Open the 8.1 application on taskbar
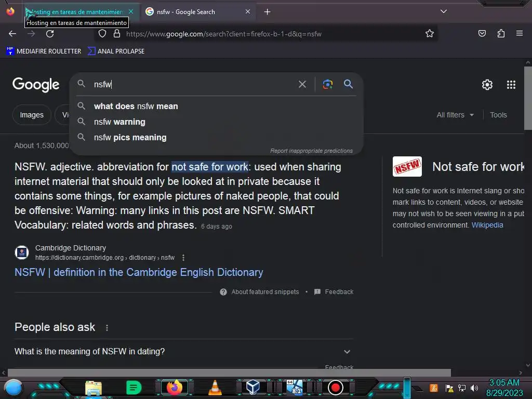532x399 pixels. pyautogui.click(x=294, y=388)
